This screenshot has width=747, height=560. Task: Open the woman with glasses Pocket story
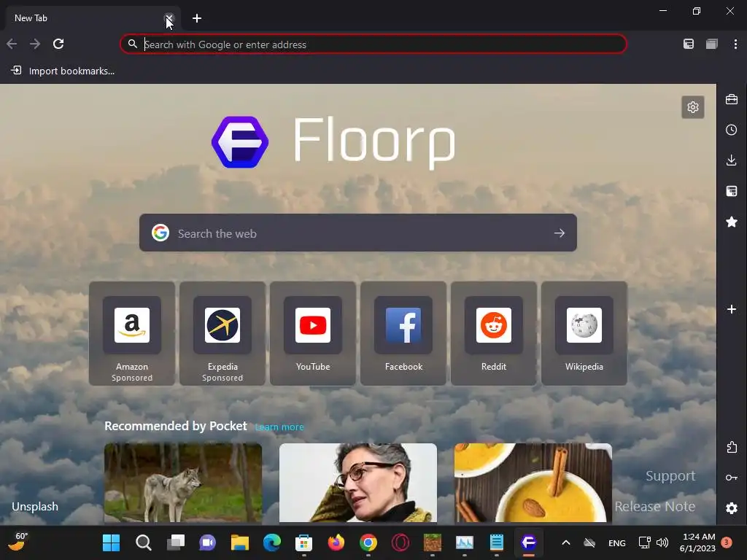[357, 483]
